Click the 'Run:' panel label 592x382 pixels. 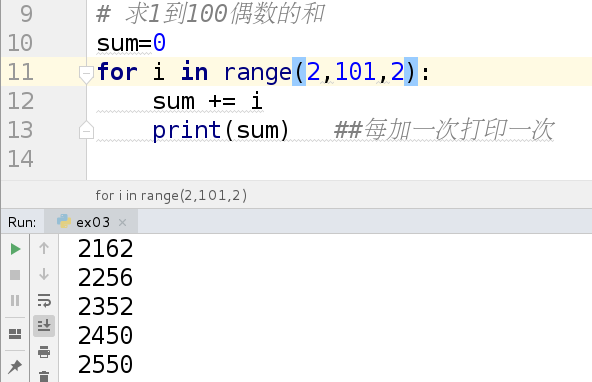[22, 222]
